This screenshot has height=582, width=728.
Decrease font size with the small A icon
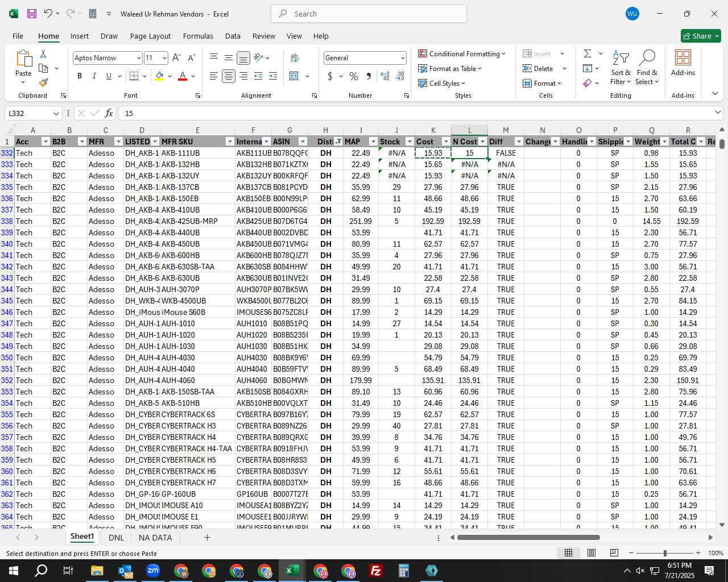point(191,57)
